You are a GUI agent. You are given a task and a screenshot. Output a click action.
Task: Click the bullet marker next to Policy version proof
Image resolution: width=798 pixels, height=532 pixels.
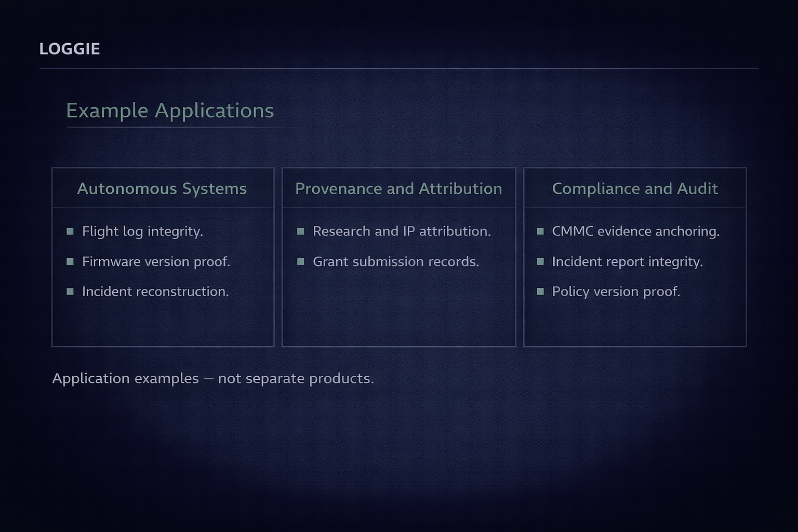(540, 292)
